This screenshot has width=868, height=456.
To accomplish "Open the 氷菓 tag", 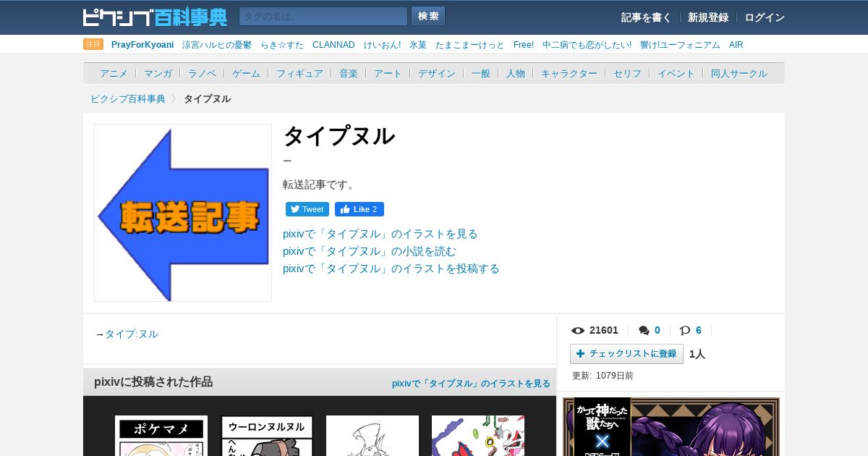I will click(418, 45).
